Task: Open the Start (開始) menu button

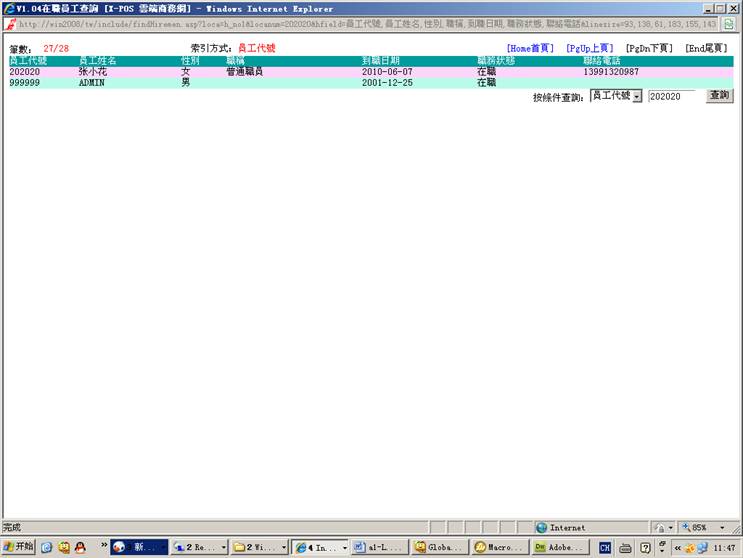Action: point(18,547)
